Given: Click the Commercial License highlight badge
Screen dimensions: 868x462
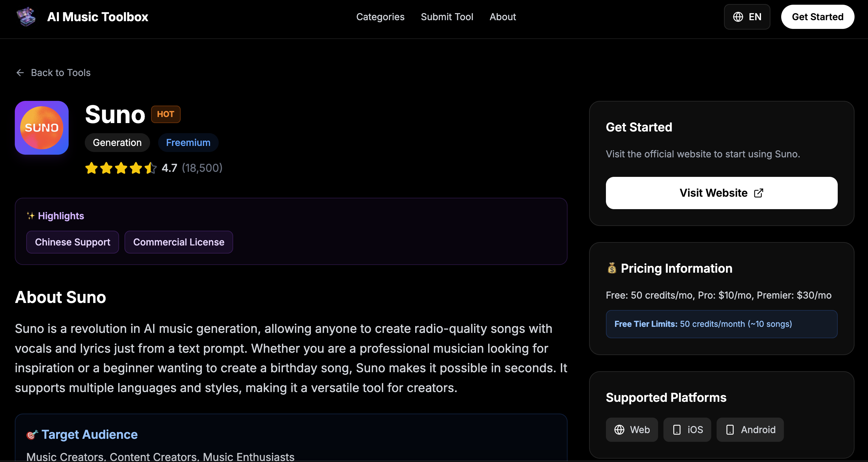Looking at the screenshot, I should pos(179,242).
